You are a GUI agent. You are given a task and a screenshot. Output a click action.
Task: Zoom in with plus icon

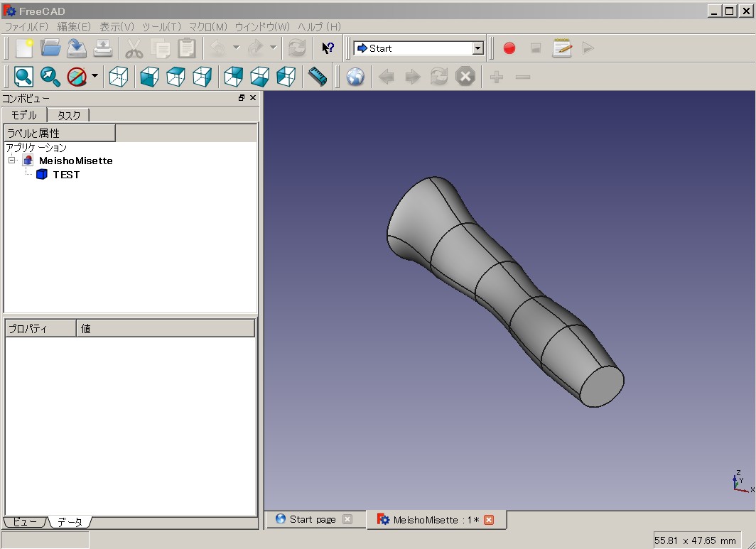497,77
